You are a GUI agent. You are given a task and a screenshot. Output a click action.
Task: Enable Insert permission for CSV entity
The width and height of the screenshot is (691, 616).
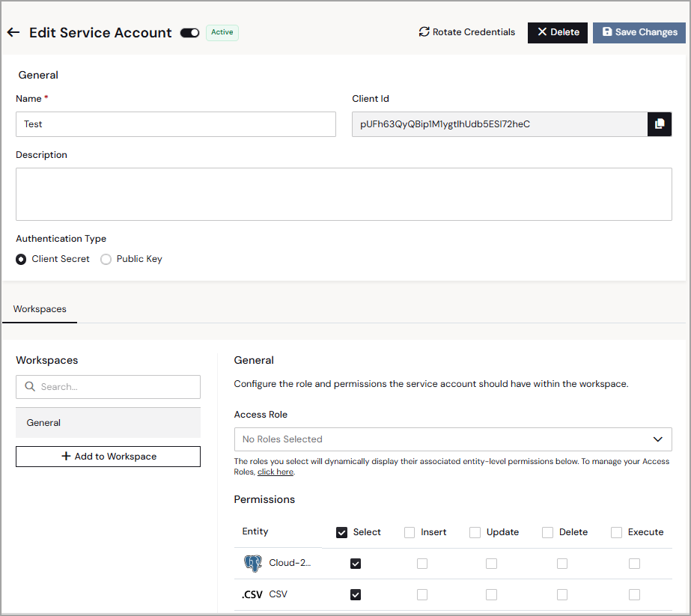pos(422,595)
